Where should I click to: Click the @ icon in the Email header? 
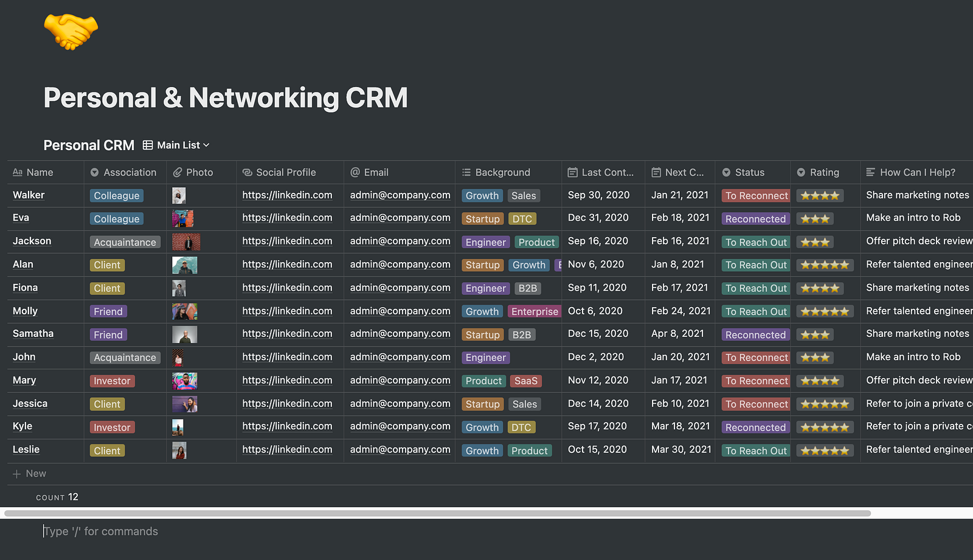(354, 172)
